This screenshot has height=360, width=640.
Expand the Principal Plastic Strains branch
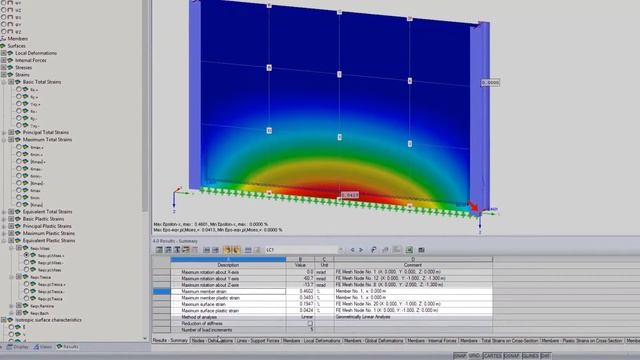(x=4, y=226)
